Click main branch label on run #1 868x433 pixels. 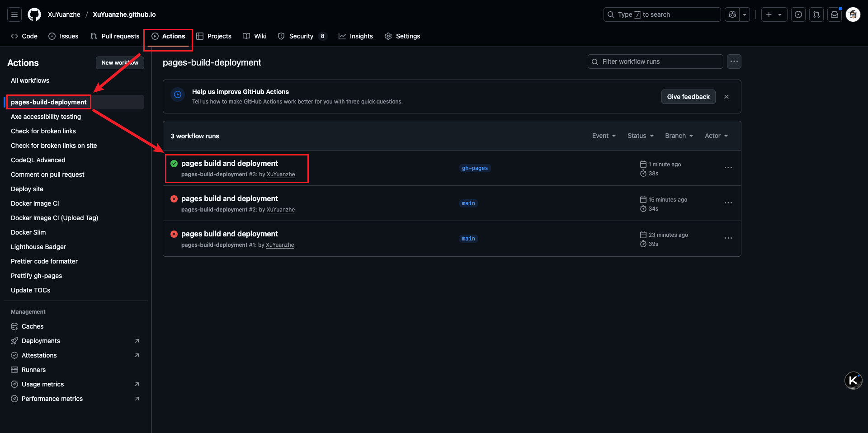(x=468, y=239)
